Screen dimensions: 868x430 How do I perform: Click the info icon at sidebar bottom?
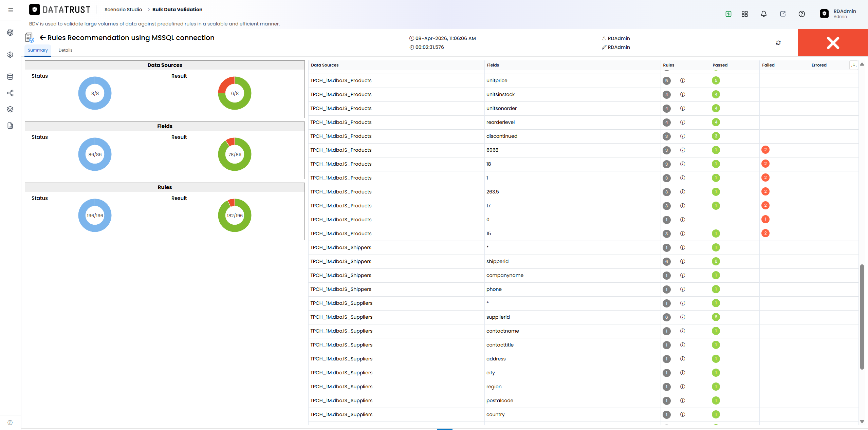pyautogui.click(x=10, y=423)
